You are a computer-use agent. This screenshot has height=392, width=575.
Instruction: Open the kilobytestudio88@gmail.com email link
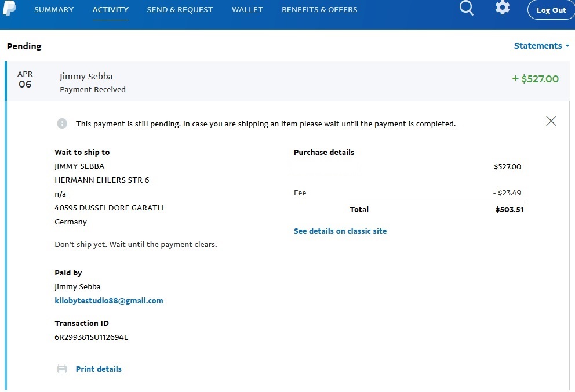(109, 301)
